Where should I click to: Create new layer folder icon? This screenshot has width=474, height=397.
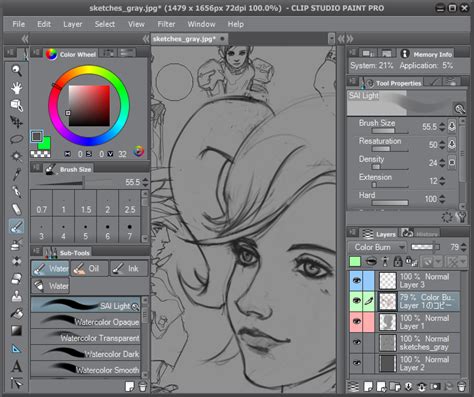[395, 387]
